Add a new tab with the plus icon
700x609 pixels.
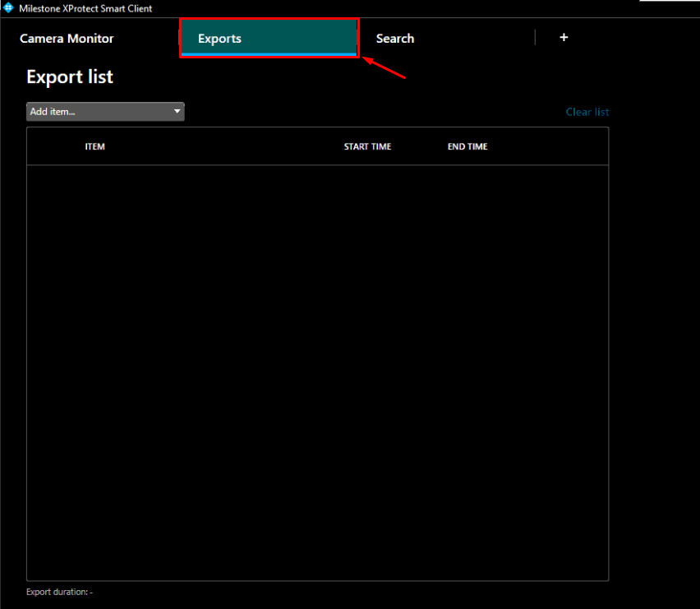point(564,38)
